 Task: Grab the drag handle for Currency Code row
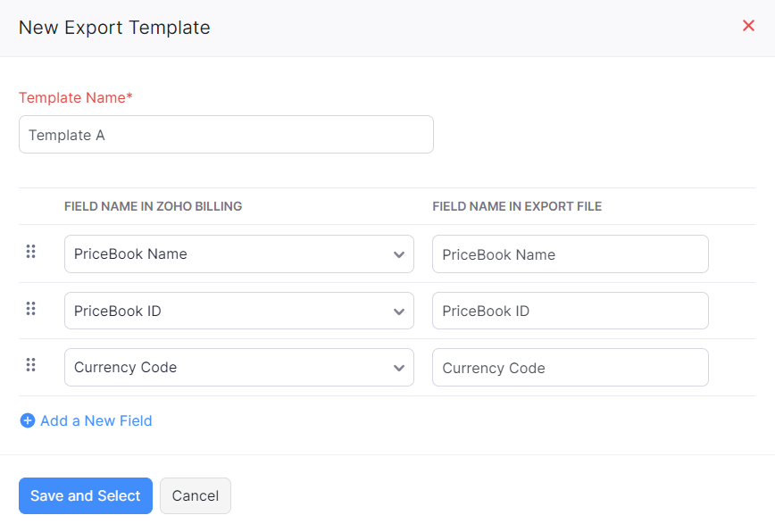[x=30, y=364]
